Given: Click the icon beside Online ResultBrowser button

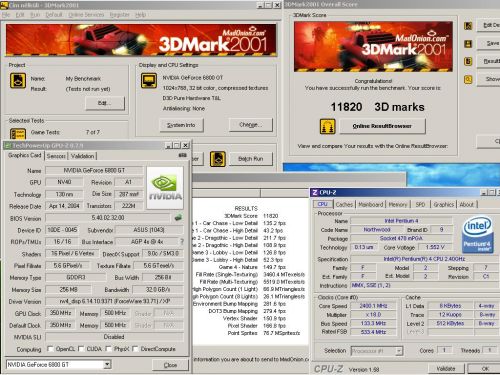Looking at the screenshot, I should point(327,126).
